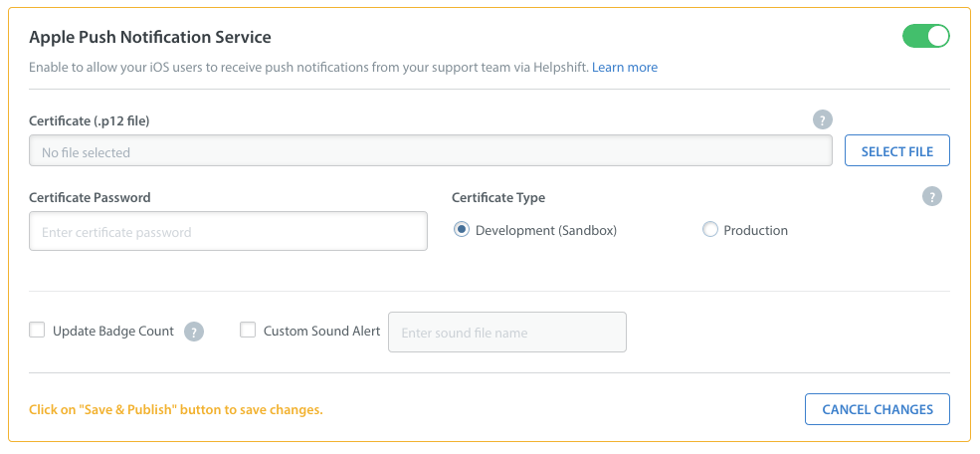Click help icon for Certificate (.p12 file)
Screen dimensions: 980x454
pos(823,119)
